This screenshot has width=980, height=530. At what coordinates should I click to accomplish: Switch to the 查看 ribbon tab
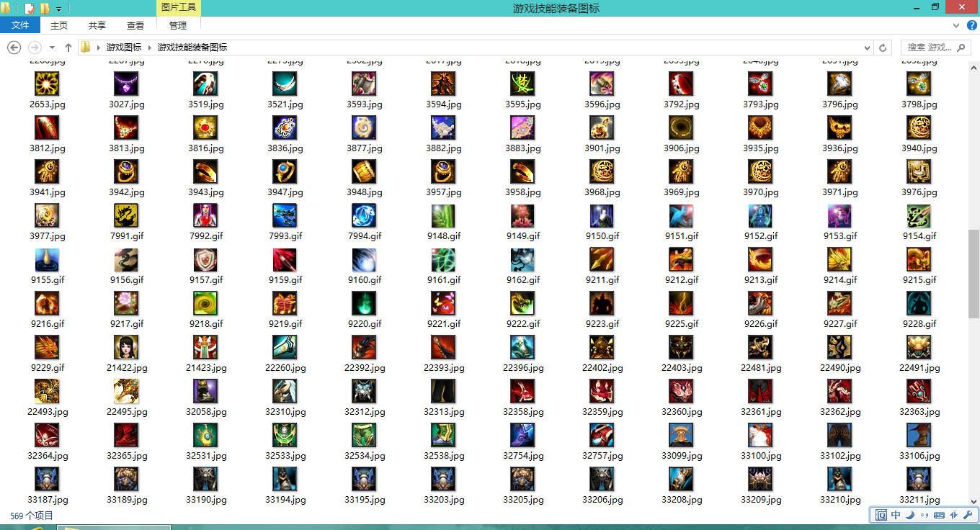pos(135,25)
